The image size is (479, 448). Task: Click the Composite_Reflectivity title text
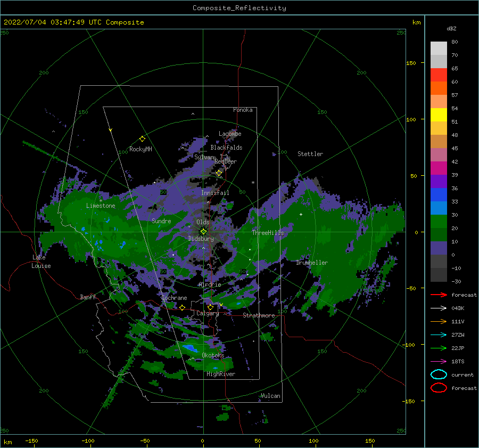click(x=240, y=8)
